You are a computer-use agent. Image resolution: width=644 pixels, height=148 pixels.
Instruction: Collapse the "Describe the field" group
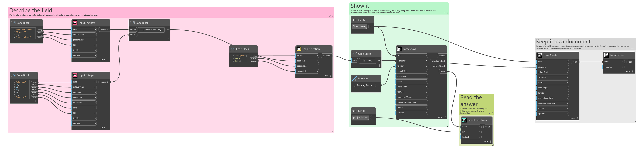(x=330, y=16)
